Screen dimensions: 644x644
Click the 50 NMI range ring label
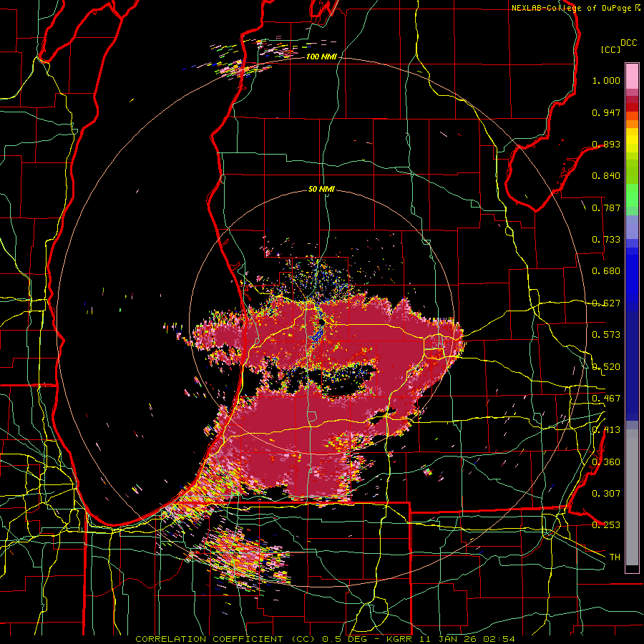click(x=321, y=189)
